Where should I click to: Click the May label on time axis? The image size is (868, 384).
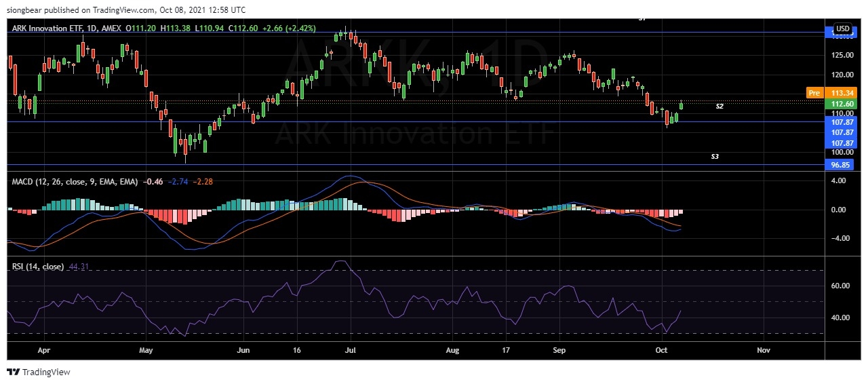(145, 351)
